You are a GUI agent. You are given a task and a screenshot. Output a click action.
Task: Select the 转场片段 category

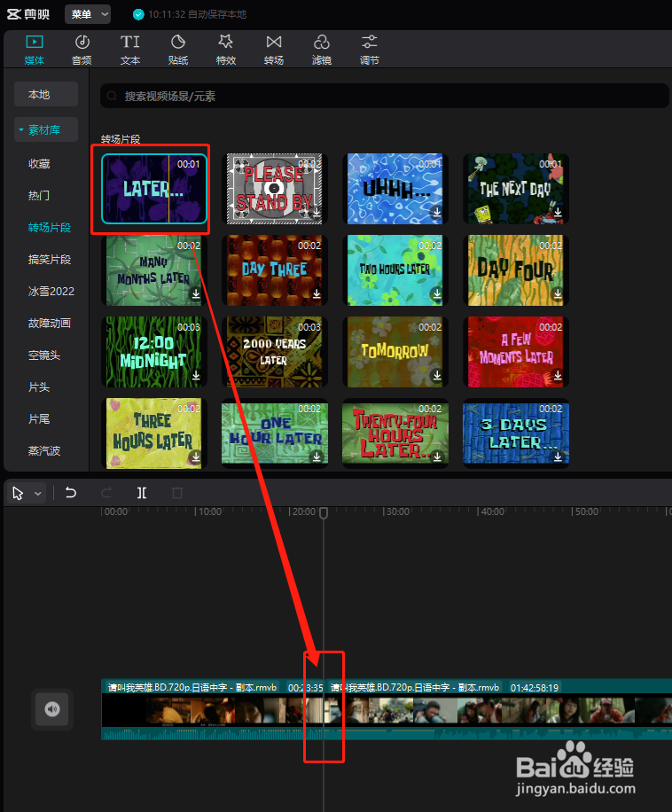click(49, 227)
